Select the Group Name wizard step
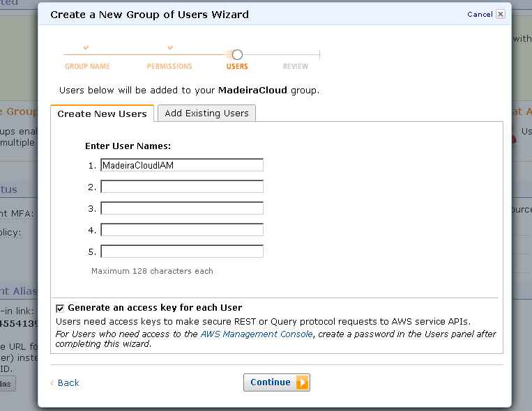The height and width of the screenshot is (411, 532). tap(87, 66)
